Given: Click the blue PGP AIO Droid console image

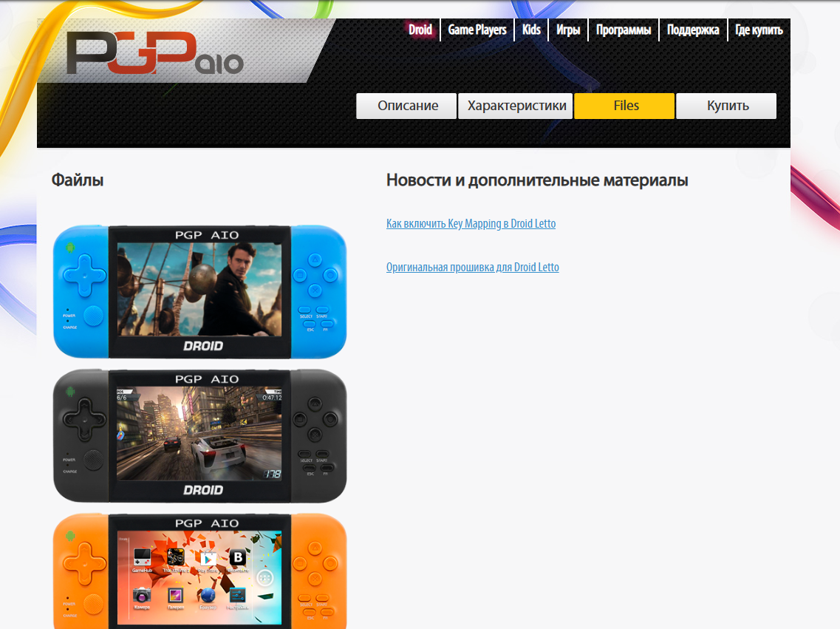Looking at the screenshot, I should click(x=199, y=291).
